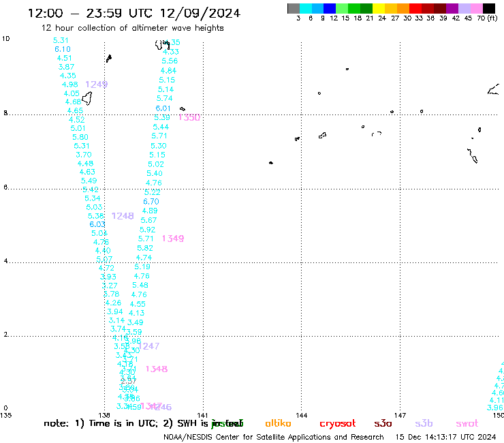Select the wave height value '5.80'
504x443 pixels.
[x=80, y=137]
